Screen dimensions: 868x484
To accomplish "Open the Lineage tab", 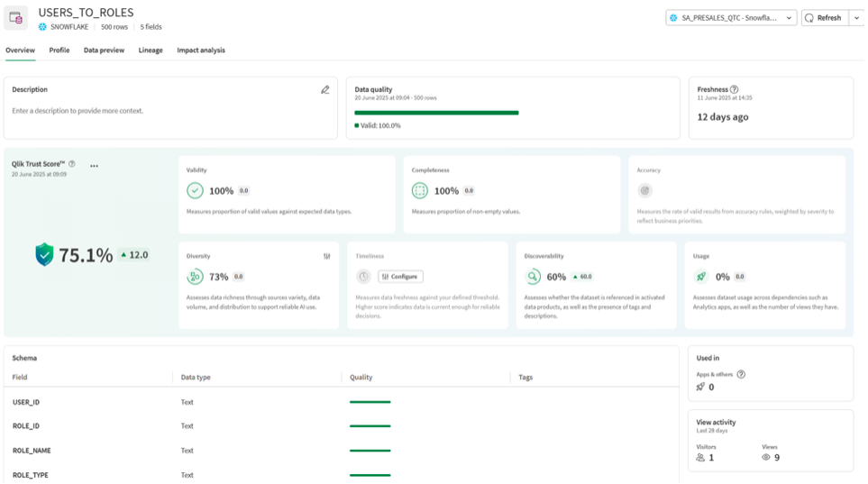I will [x=151, y=50].
